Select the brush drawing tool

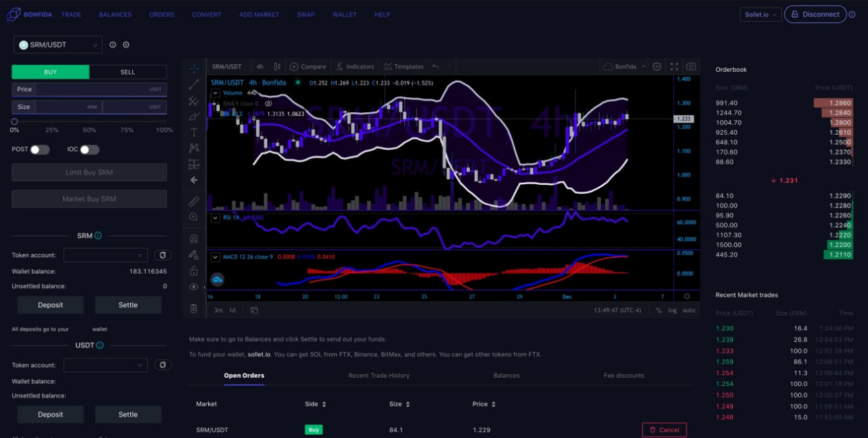pos(194,116)
